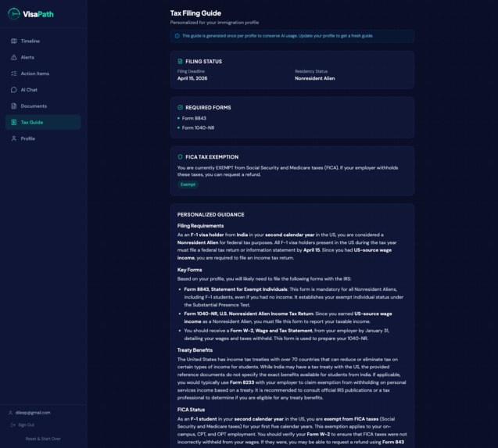Click the Profile person icon
Screen dimensions: 498x448
13,138
